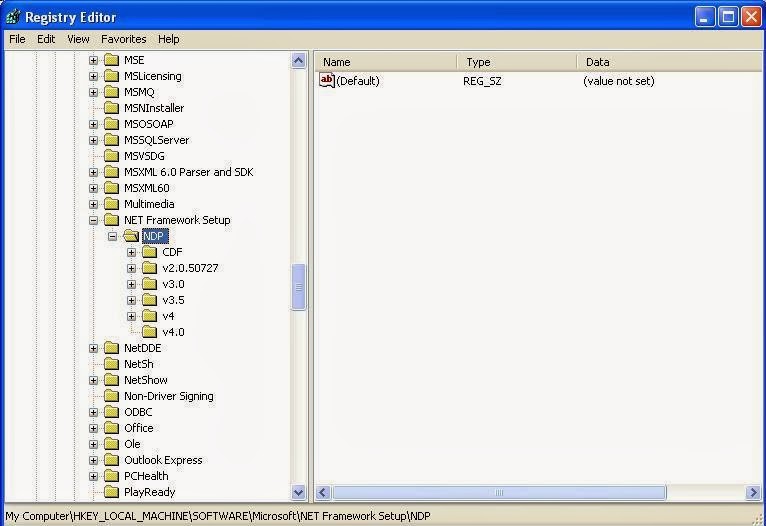Expand the v3.5 key

pos(131,300)
